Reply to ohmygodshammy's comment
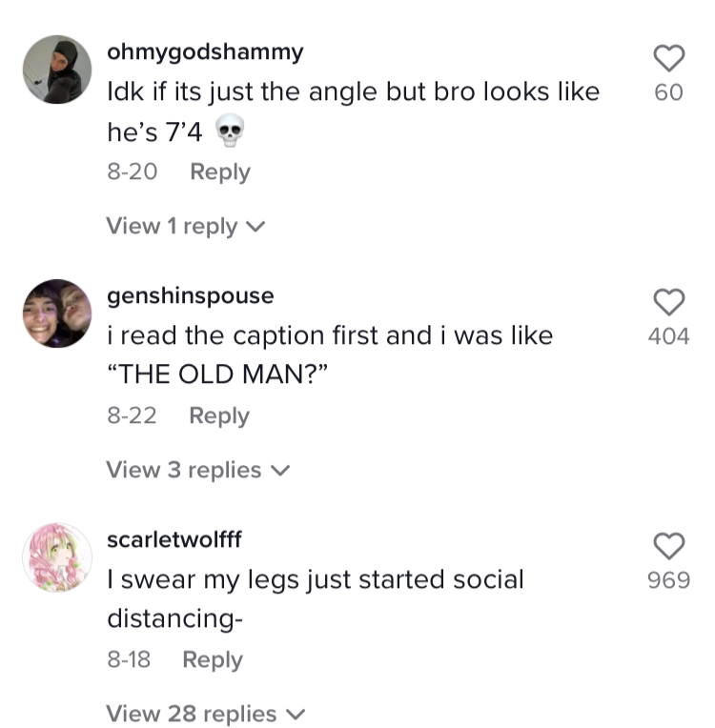Image resolution: width=715 pixels, height=728 pixels. (220, 172)
